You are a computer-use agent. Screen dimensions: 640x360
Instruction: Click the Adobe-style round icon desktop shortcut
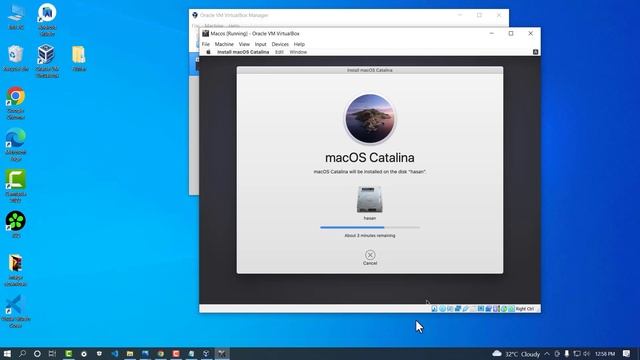tap(47, 20)
